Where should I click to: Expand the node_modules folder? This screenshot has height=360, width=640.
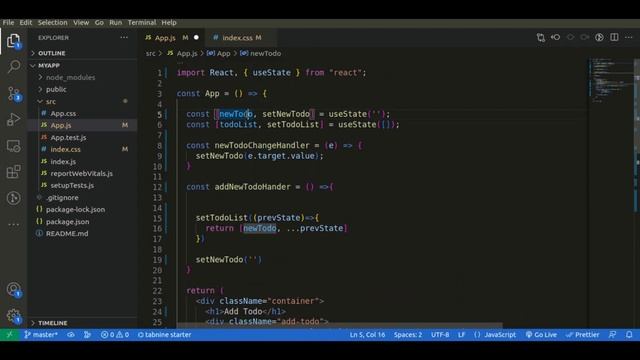[82, 77]
